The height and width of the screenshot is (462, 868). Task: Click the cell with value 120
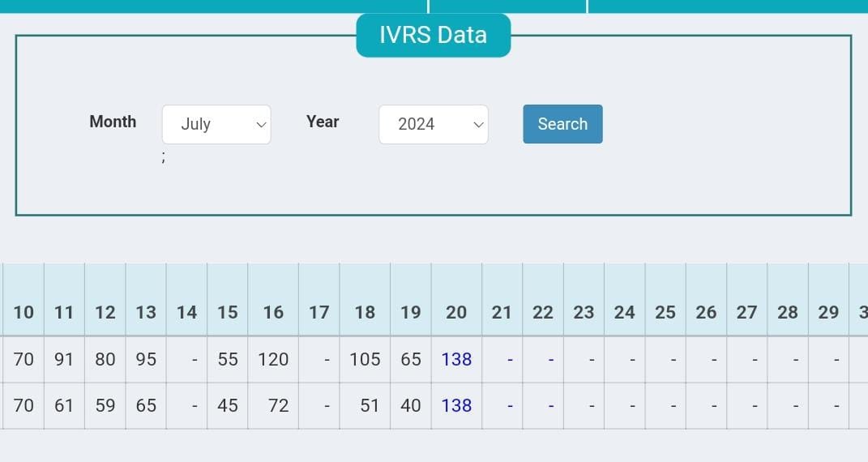pos(273,359)
